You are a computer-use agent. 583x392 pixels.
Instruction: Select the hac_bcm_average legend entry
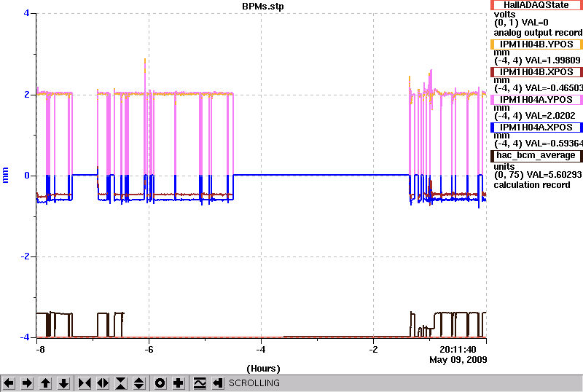[536, 155]
